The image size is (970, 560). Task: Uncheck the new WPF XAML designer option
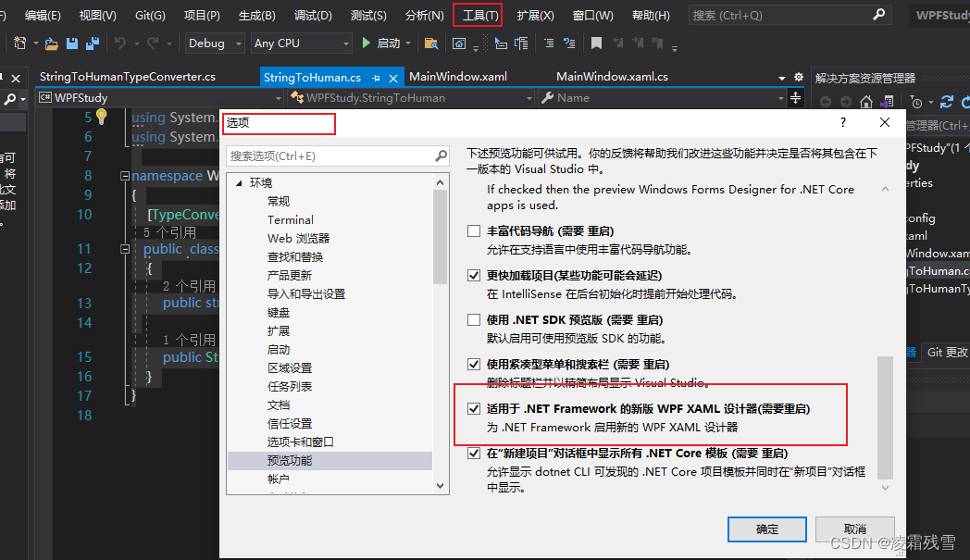point(474,410)
